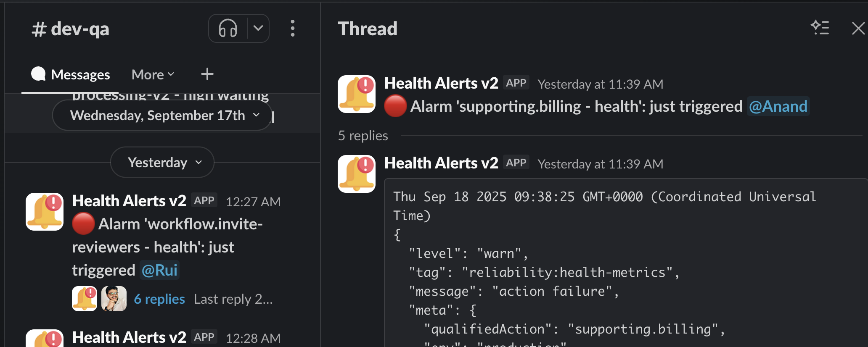Open the 6 replies thread
This screenshot has height=347, width=868.
(x=159, y=299)
